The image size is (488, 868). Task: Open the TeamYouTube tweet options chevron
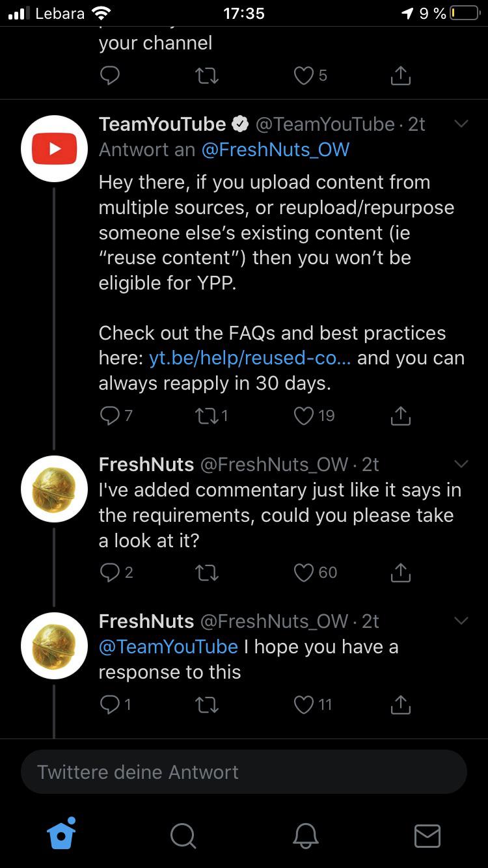pyautogui.click(x=461, y=124)
